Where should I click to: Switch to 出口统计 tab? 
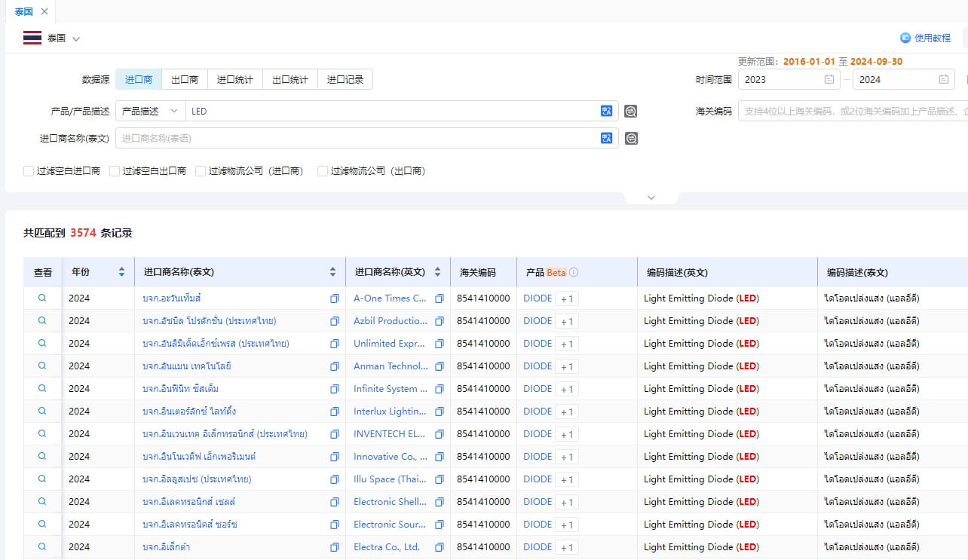pyautogui.click(x=290, y=79)
